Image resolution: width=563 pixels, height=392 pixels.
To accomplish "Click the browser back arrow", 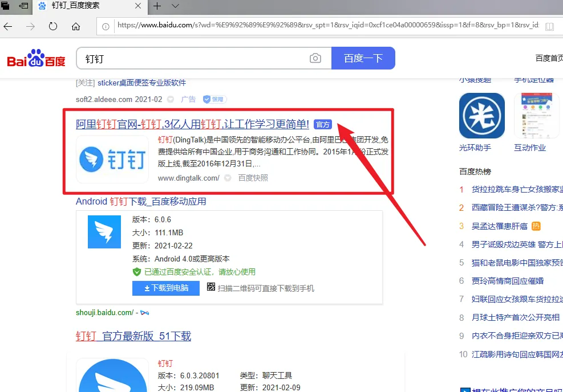I will [8, 26].
